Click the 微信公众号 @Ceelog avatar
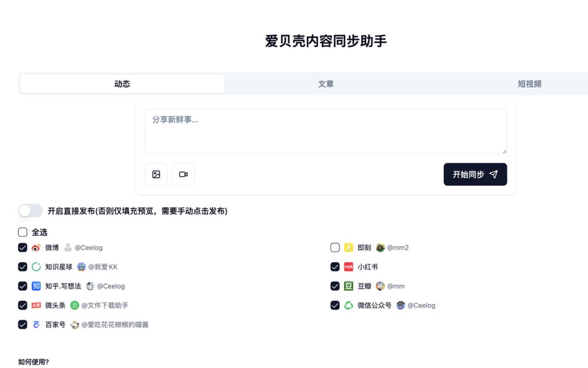Screen dimensions: 588x368 401,305
